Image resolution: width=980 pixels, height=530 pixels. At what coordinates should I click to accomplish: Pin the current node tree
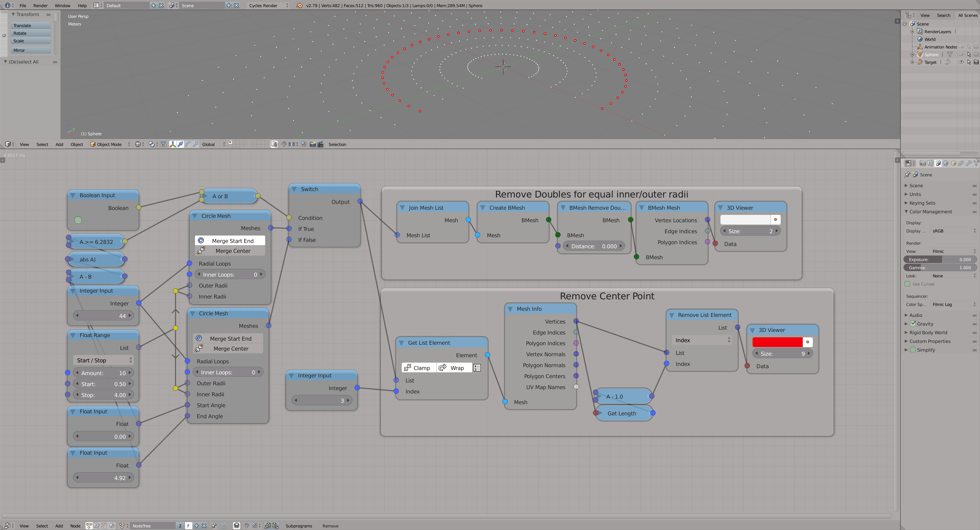pyautogui.click(x=214, y=525)
